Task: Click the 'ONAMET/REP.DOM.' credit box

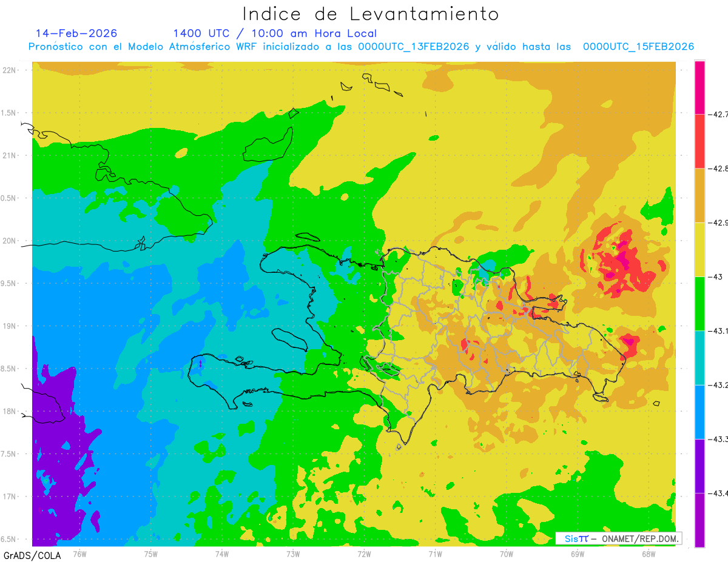Action: 619,538
